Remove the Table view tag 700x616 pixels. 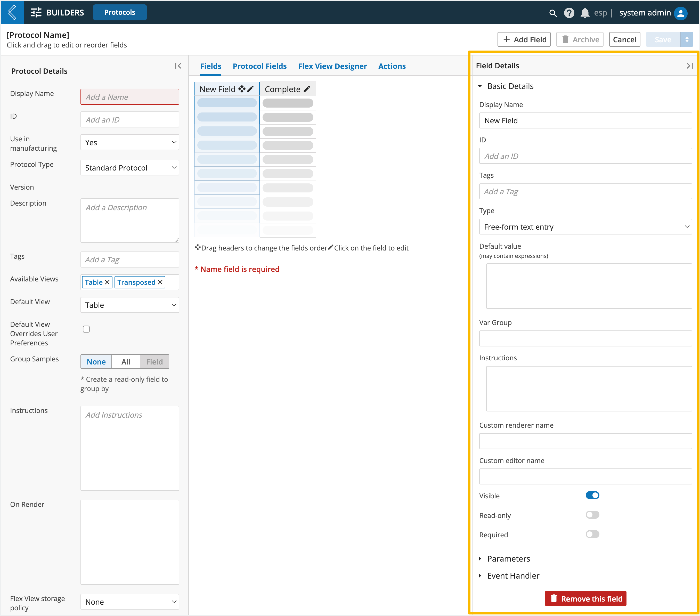(x=107, y=282)
